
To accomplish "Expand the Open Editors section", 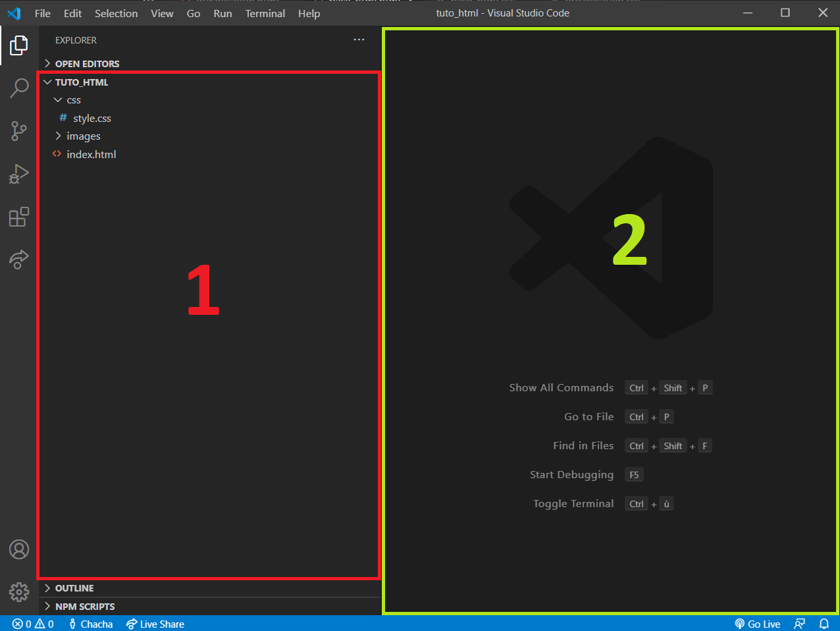I will tap(210, 64).
